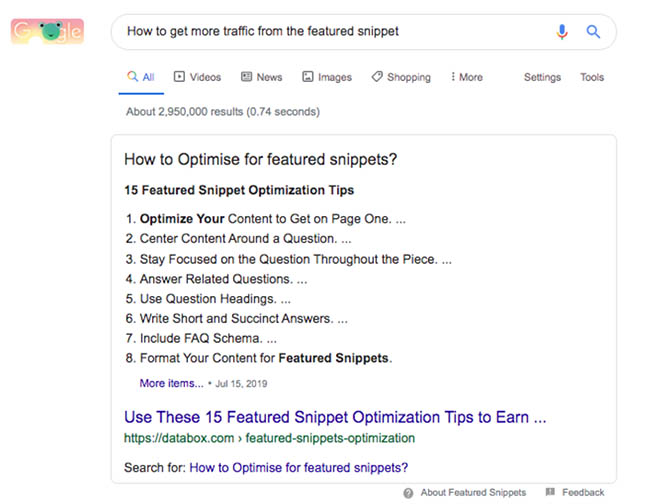Open the Settings menu
The width and height of the screenshot is (650, 504).
coord(542,77)
